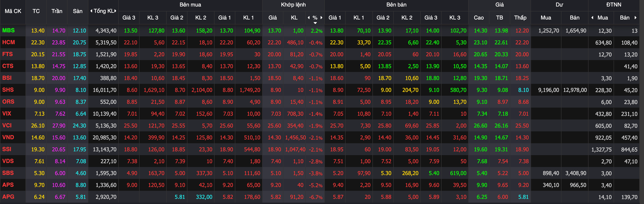Screen dimensions: 644x204
Task: Click the Tổng KL column header
Action: (104, 11)
